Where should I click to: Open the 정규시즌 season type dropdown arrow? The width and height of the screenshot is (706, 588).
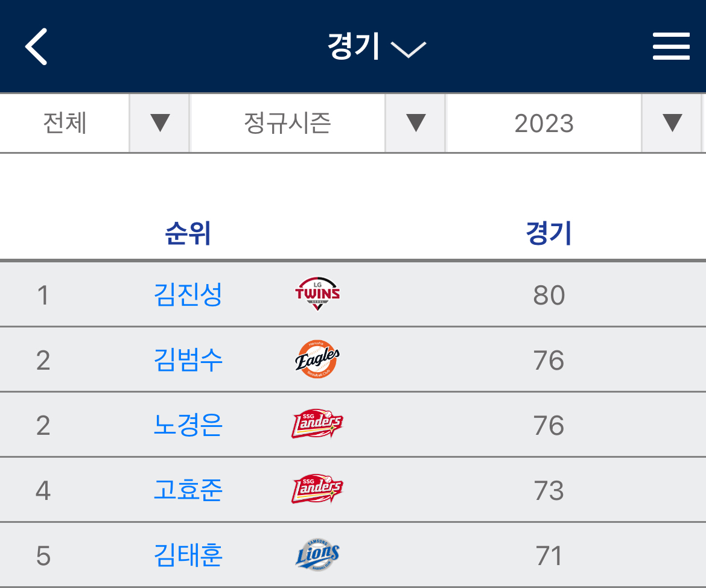416,123
